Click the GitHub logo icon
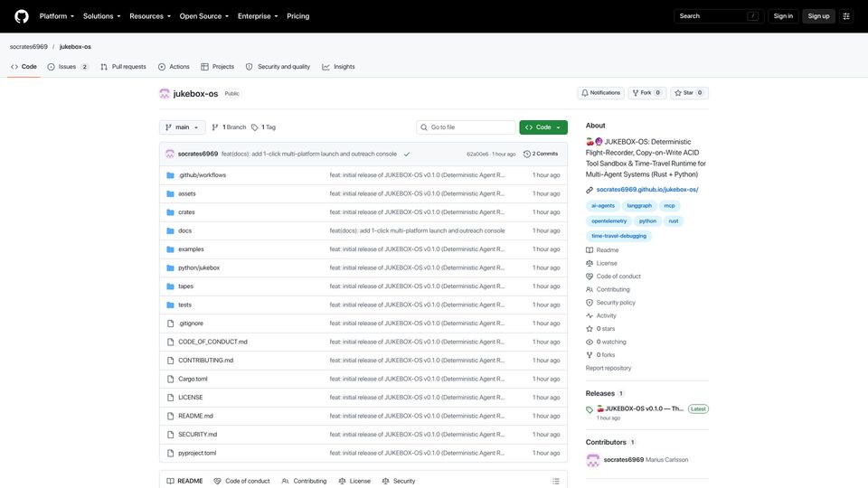The image size is (868, 488). pyautogui.click(x=22, y=16)
